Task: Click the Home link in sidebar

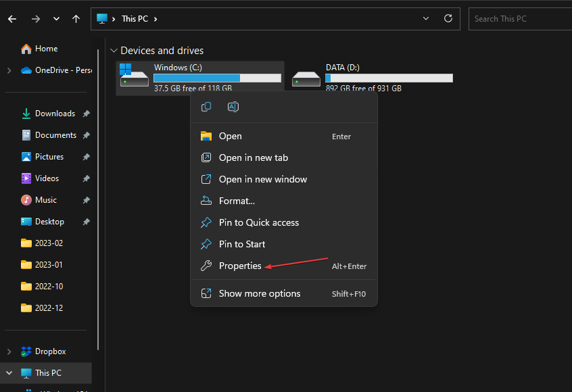Action: point(46,49)
